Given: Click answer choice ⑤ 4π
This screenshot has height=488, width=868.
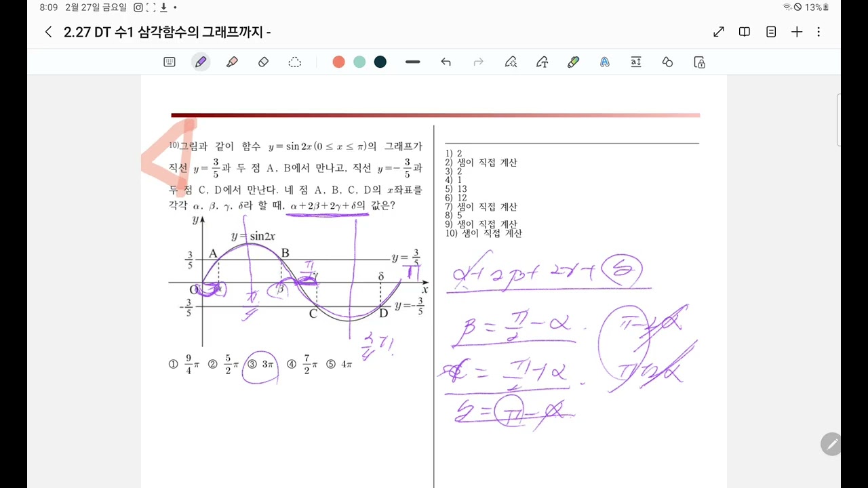Looking at the screenshot, I should coord(339,364).
